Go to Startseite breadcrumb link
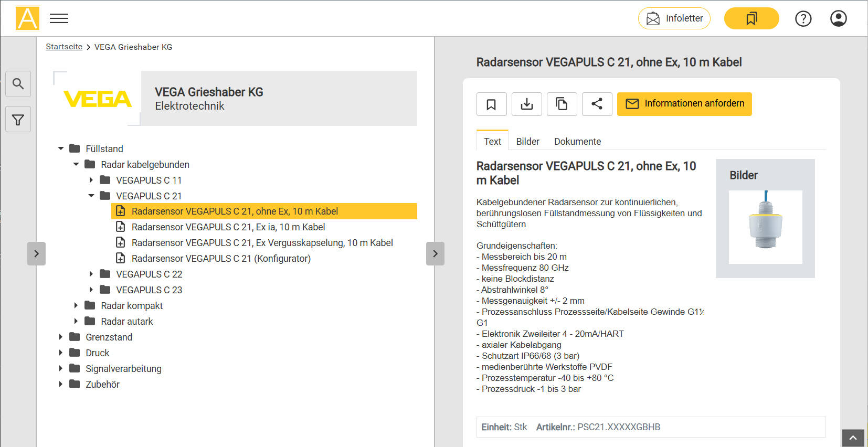The width and height of the screenshot is (868, 447). click(x=64, y=47)
